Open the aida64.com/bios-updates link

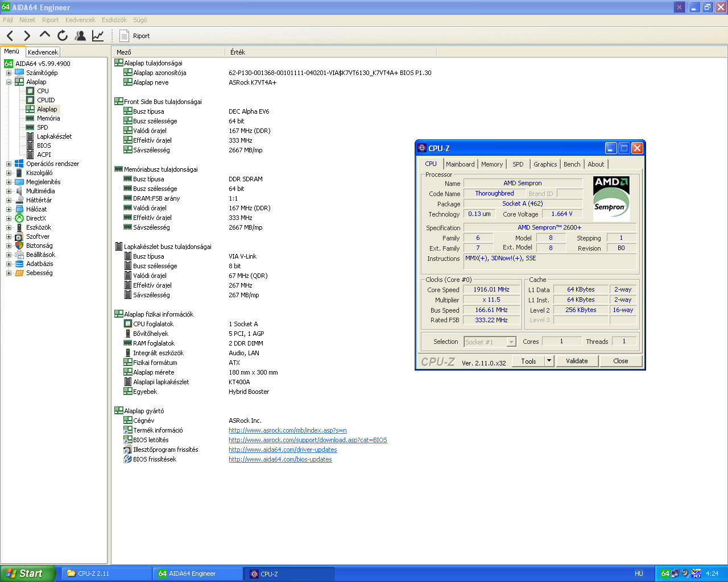click(x=280, y=459)
